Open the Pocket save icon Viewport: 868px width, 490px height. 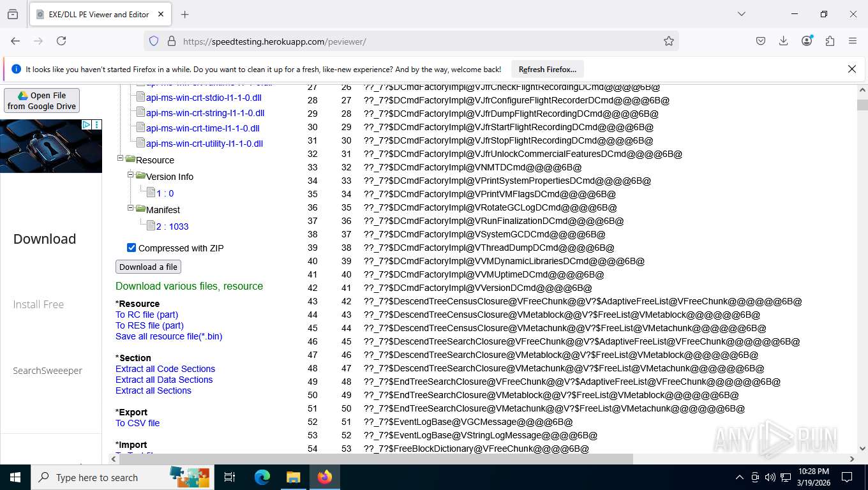click(x=761, y=41)
